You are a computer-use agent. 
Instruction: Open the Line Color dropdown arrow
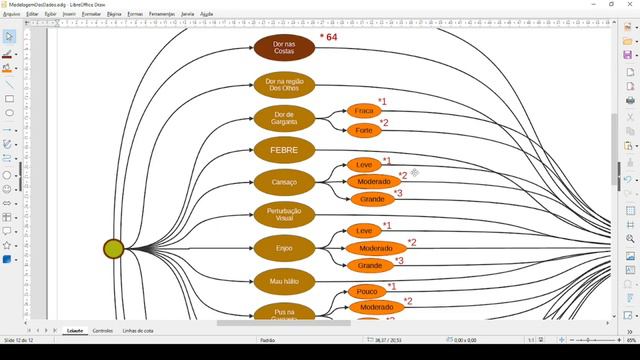(x=16, y=54)
